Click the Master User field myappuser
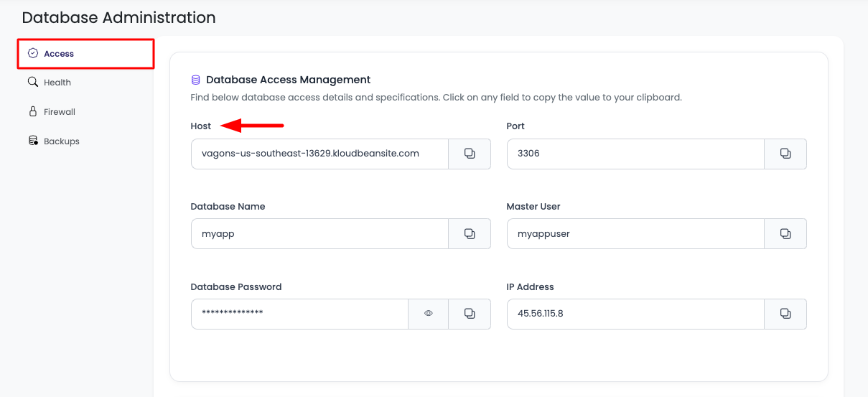 click(636, 234)
